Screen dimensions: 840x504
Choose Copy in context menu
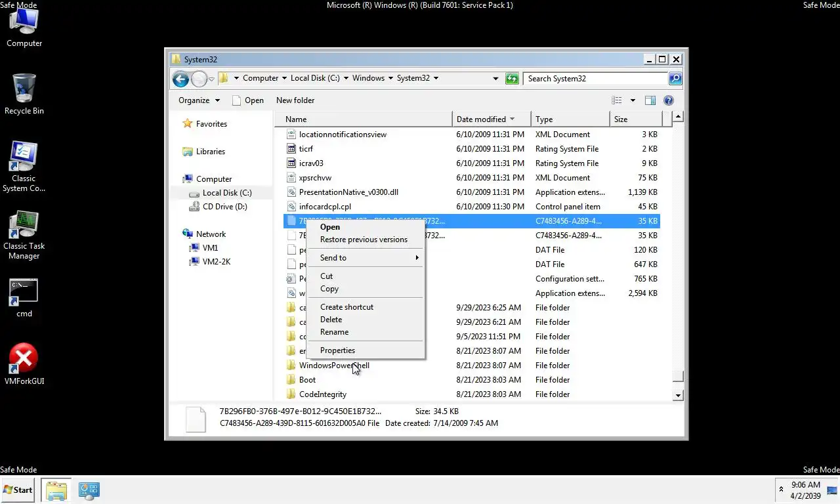point(366,289)
